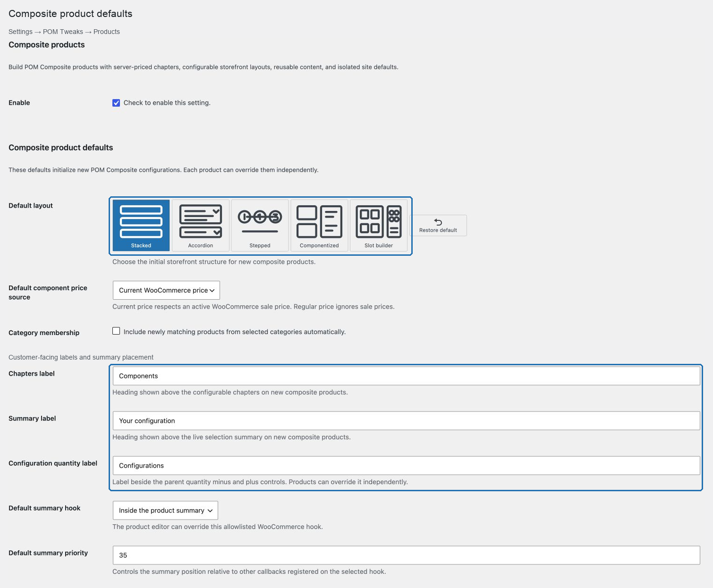Viewport: 713px width, 588px height.
Task: Edit the Configuration quantity label field
Action: 406,465
